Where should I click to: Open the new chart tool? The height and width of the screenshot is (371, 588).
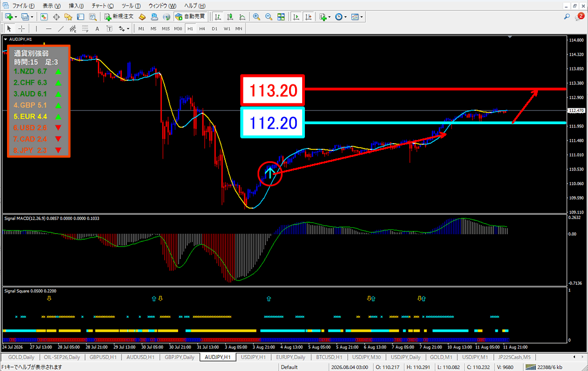(9, 17)
